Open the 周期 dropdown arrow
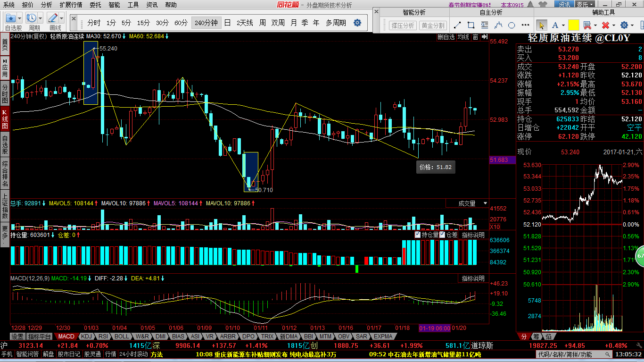644x362 pixels. click(41, 18)
